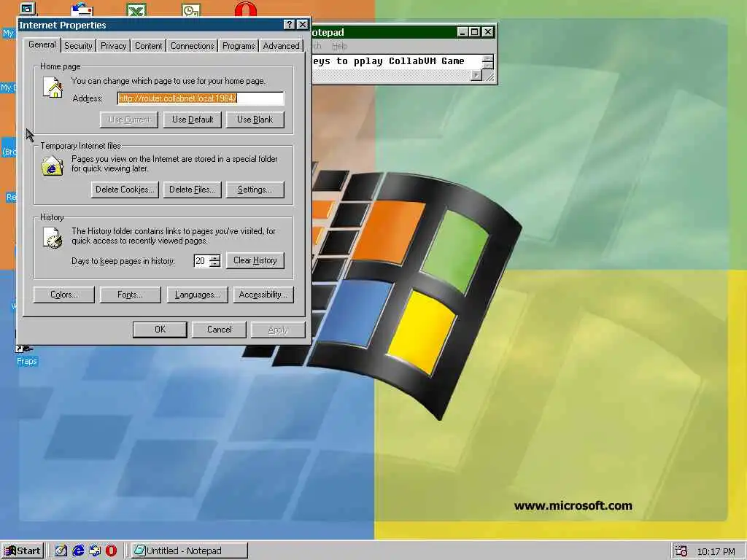Switch to the Advanced tab
Viewport: 747px width, 560px height.
coord(281,46)
